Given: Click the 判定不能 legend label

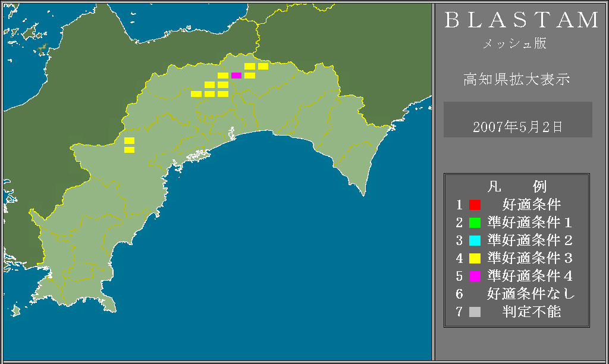Looking at the screenshot, I should coord(532,312).
